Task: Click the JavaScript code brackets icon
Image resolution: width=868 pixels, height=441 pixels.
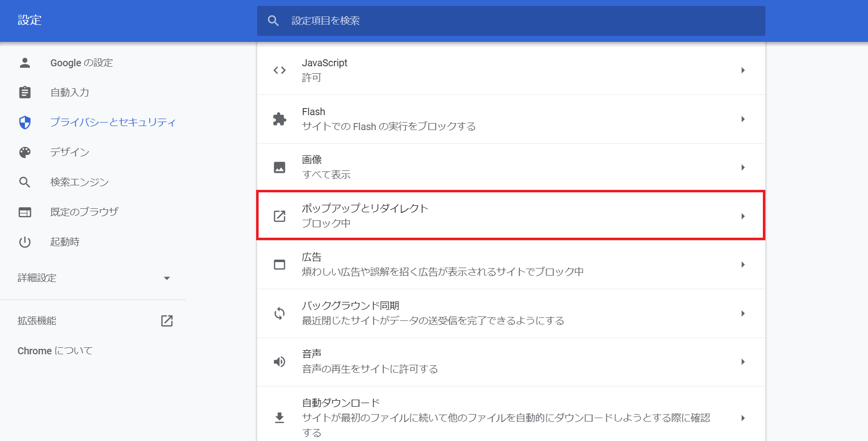Action: click(280, 70)
